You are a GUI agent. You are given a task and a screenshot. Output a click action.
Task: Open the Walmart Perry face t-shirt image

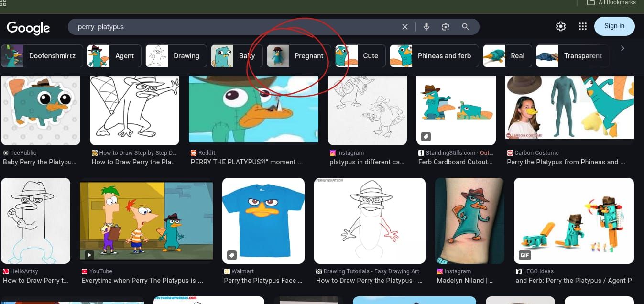[x=263, y=221]
